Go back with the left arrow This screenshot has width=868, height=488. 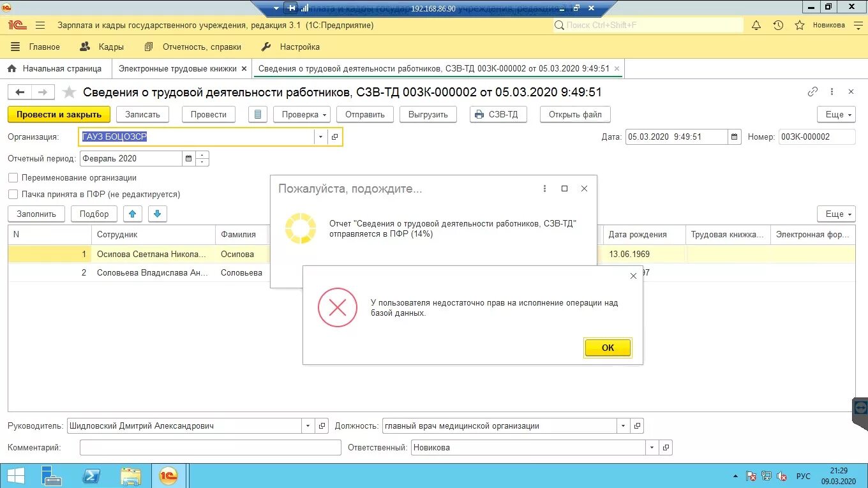click(20, 92)
